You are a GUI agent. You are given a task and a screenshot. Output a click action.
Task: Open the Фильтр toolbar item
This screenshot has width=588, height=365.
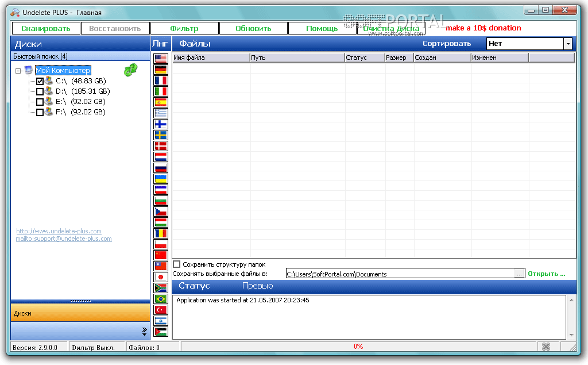point(184,28)
